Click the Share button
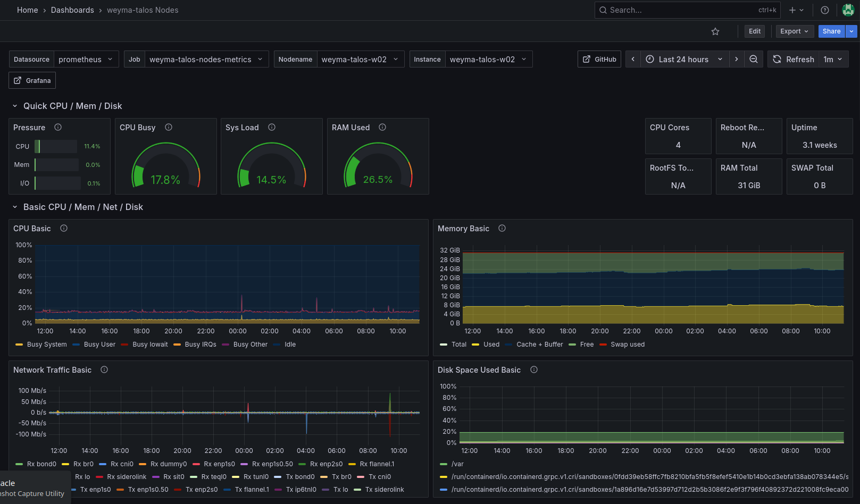The width and height of the screenshot is (860, 504). pos(831,31)
